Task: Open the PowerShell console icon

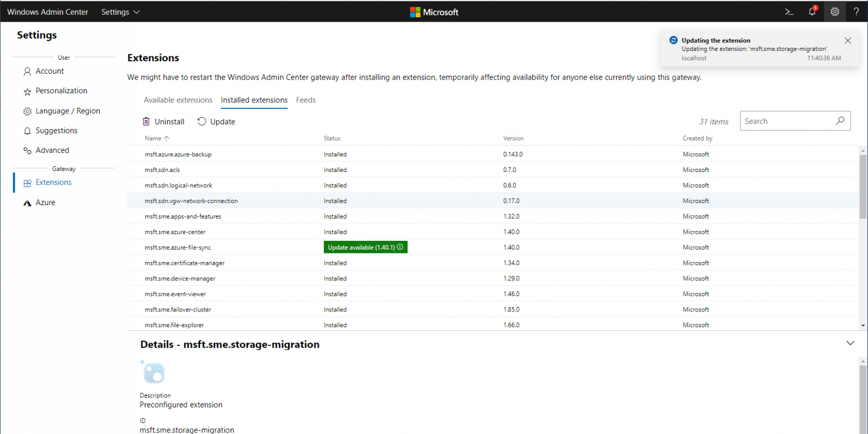Action: click(x=789, y=11)
